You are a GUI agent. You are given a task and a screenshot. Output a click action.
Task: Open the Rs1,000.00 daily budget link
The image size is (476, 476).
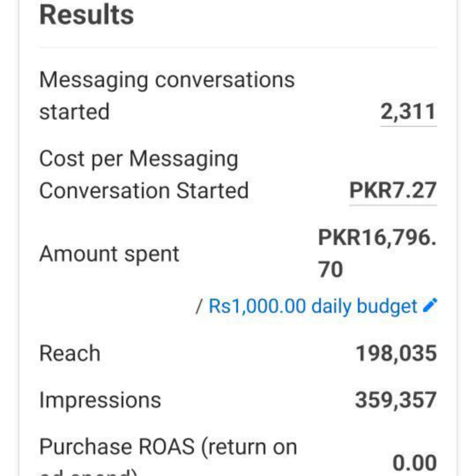pos(313,306)
